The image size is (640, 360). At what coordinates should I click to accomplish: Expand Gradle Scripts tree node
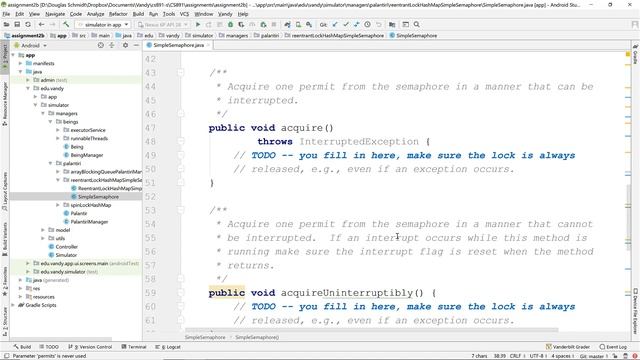pos(13,305)
